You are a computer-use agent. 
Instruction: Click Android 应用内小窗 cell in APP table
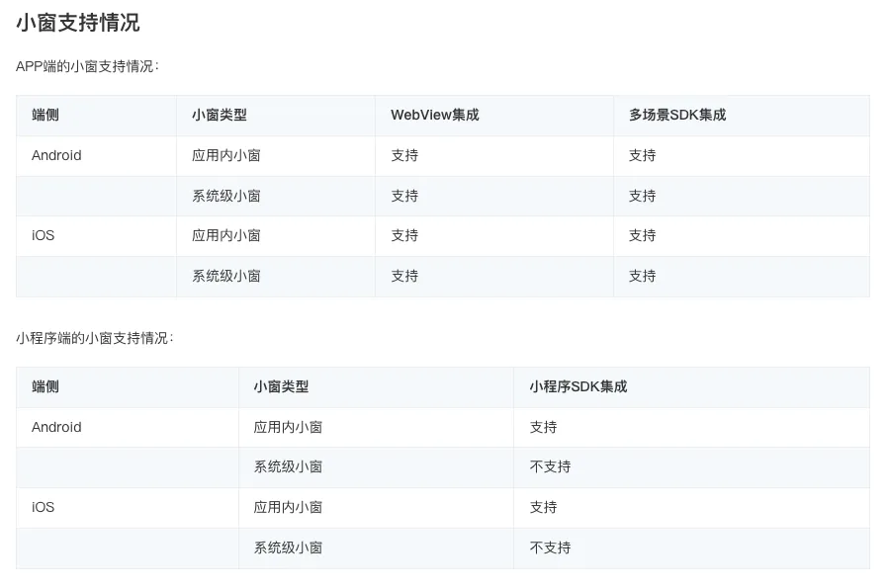pos(225,155)
